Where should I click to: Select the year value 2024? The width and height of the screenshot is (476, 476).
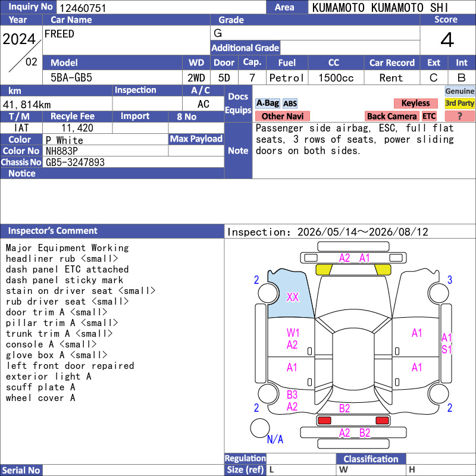tap(19, 39)
